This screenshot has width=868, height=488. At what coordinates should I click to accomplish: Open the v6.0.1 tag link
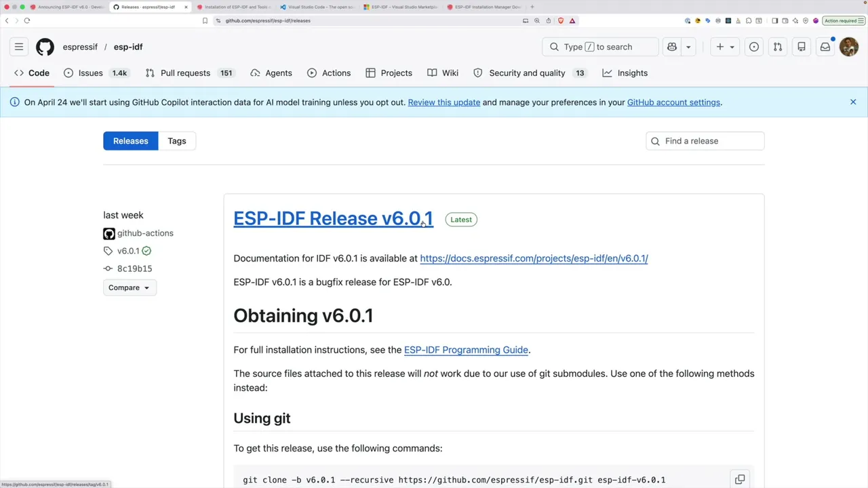tap(128, 251)
